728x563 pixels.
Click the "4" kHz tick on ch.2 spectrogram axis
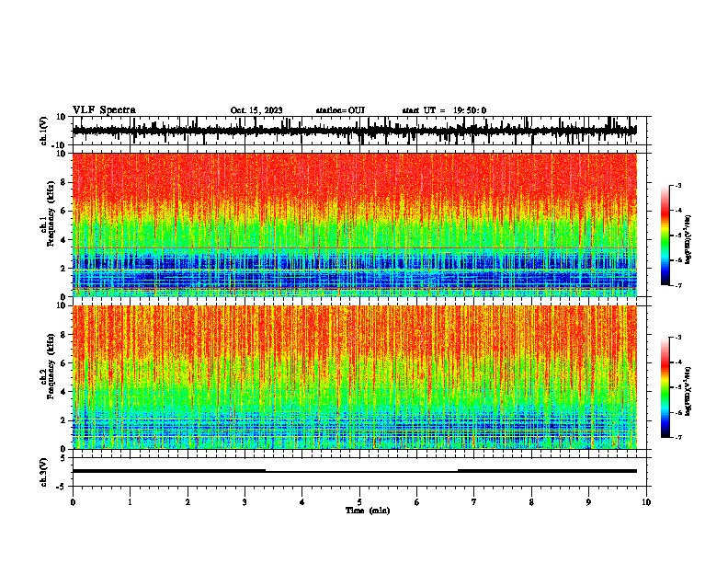(x=64, y=392)
